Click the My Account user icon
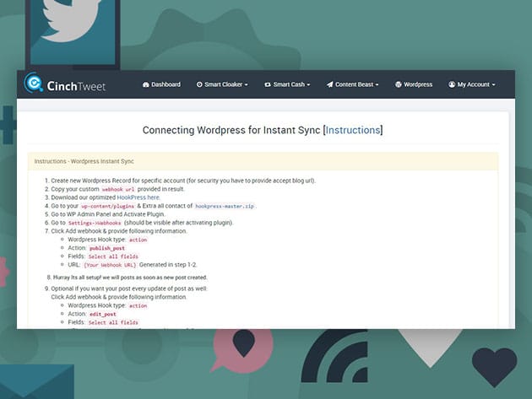The height and width of the screenshot is (399, 532). pos(452,85)
